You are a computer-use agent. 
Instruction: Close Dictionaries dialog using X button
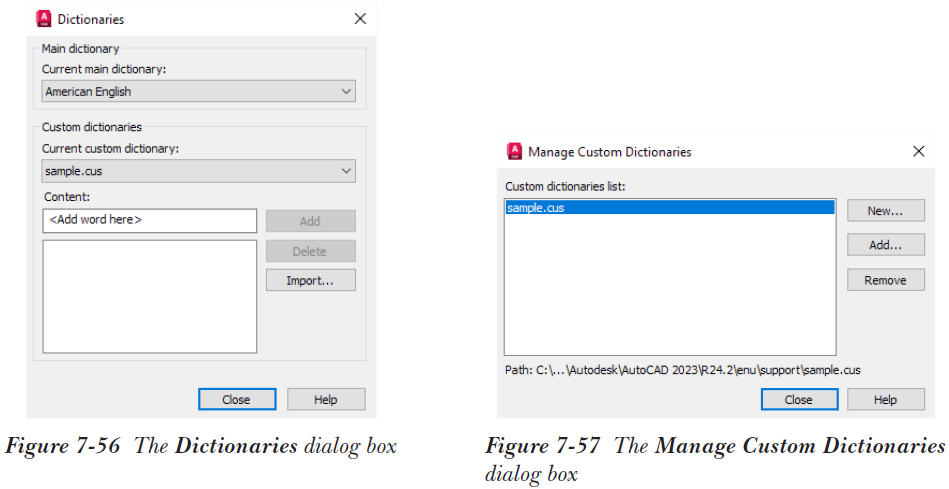coord(360,19)
